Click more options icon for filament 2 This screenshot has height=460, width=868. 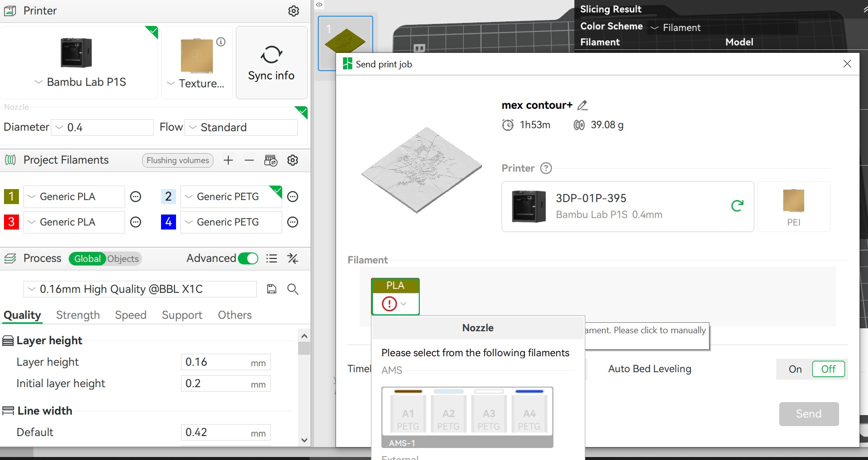pyautogui.click(x=293, y=197)
